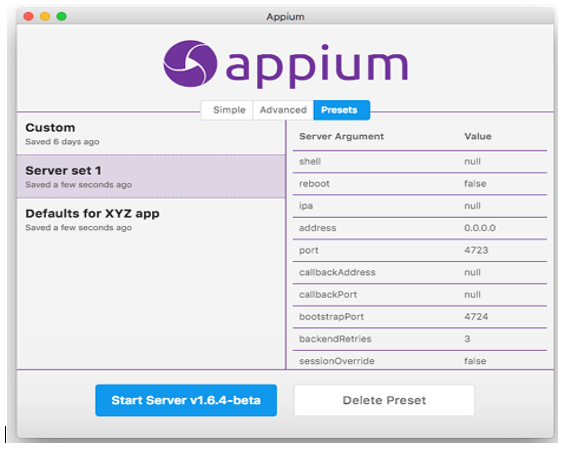Click the Value column header
The width and height of the screenshot is (564, 451).
click(x=478, y=136)
